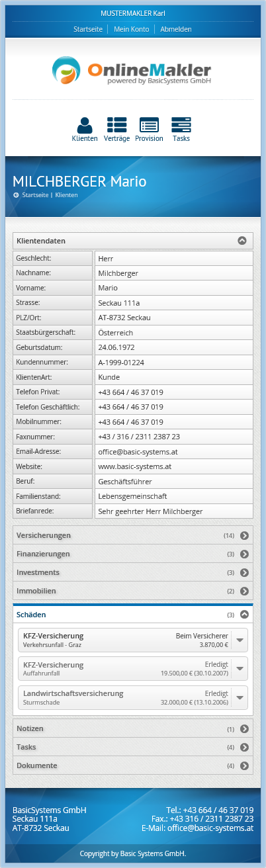266x868 pixels.
Task: Go to Startseite in top menu
Action: pyautogui.click(x=88, y=29)
